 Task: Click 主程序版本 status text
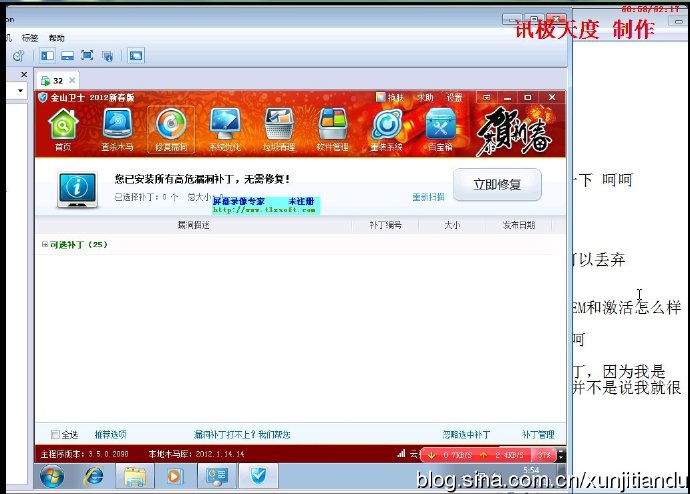coord(84,454)
